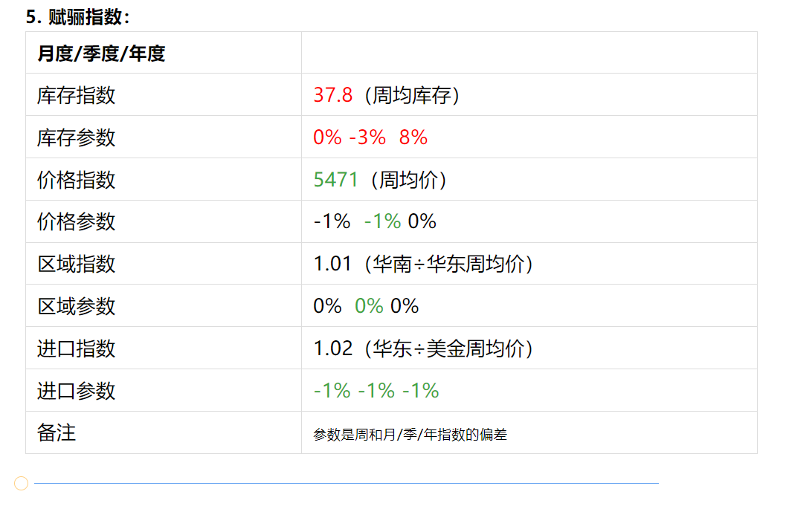
Task: Select the header cell '月度/季度/年度'
Action: coord(101,53)
